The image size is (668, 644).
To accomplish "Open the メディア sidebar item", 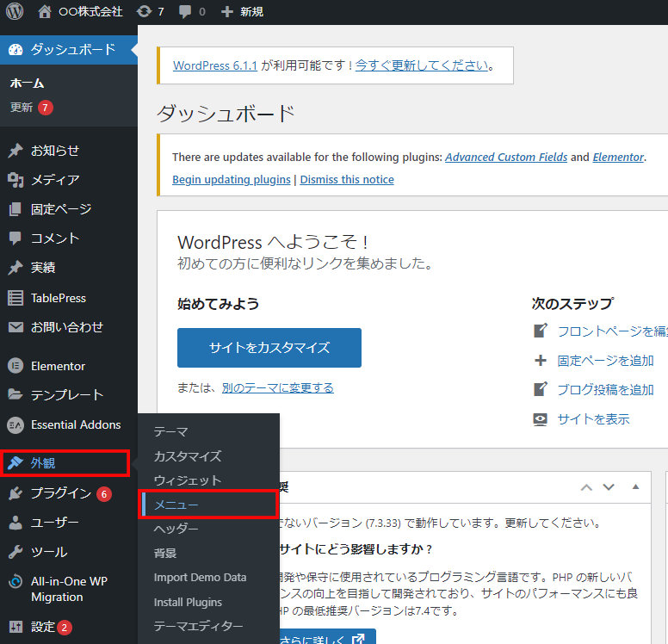I will [x=55, y=180].
